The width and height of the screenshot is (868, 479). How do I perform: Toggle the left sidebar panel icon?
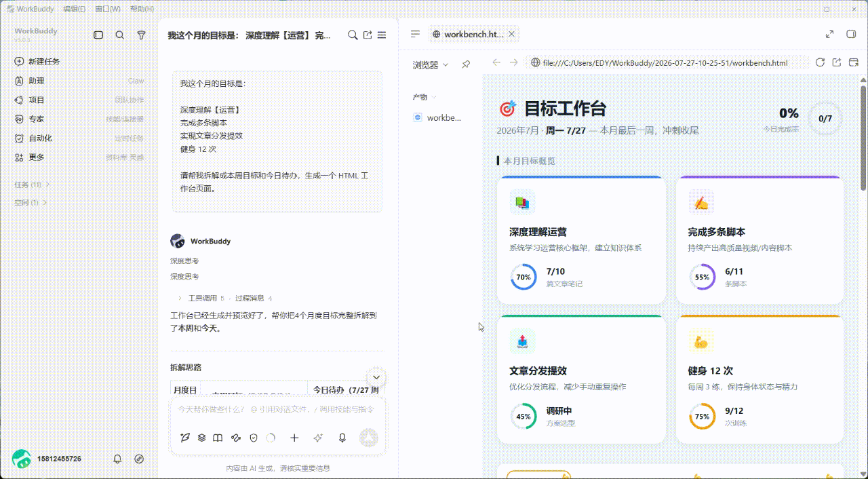[x=98, y=35]
